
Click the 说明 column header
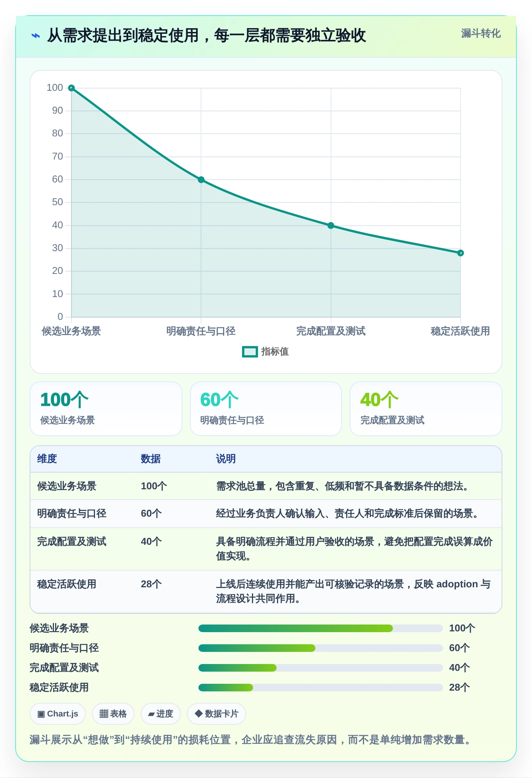coord(226,459)
